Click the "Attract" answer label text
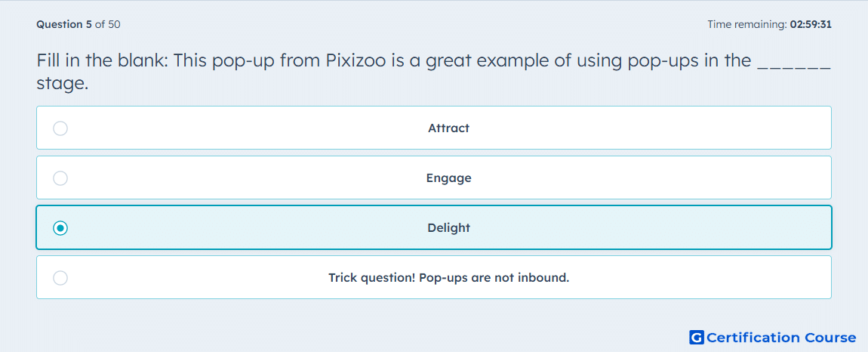This screenshot has height=352, width=868. pyautogui.click(x=448, y=128)
